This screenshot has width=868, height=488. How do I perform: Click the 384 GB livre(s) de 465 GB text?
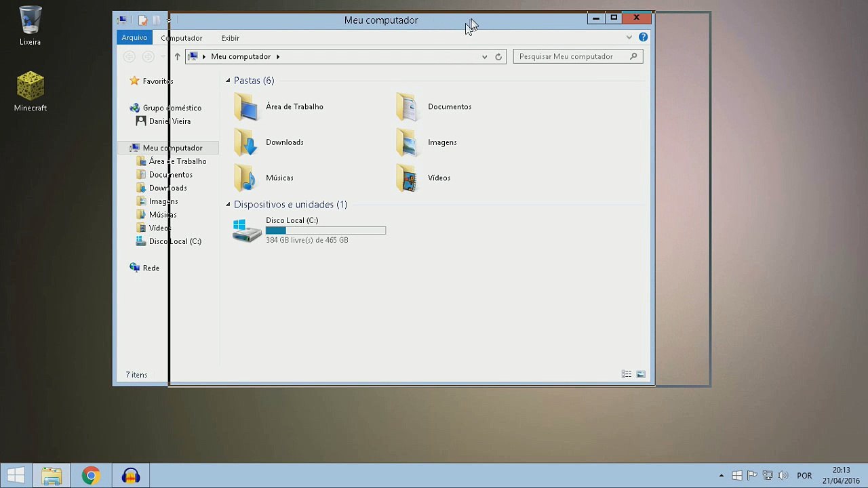[307, 240]
